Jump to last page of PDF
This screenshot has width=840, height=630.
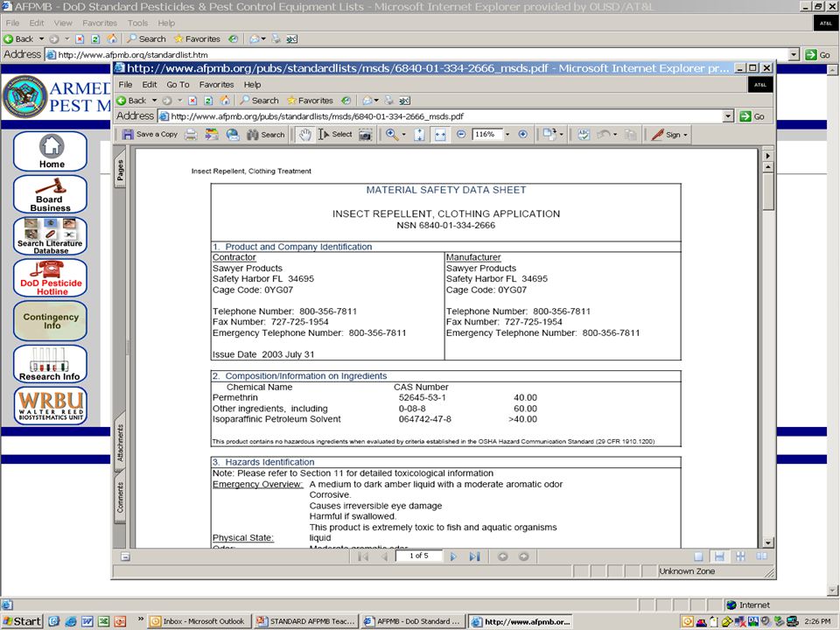click(x=474, y=556)
